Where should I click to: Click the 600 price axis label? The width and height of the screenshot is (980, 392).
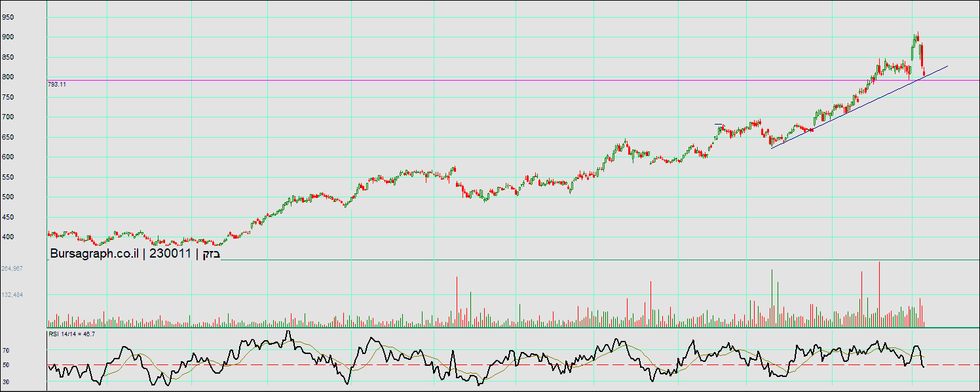(x=8, y=157)
